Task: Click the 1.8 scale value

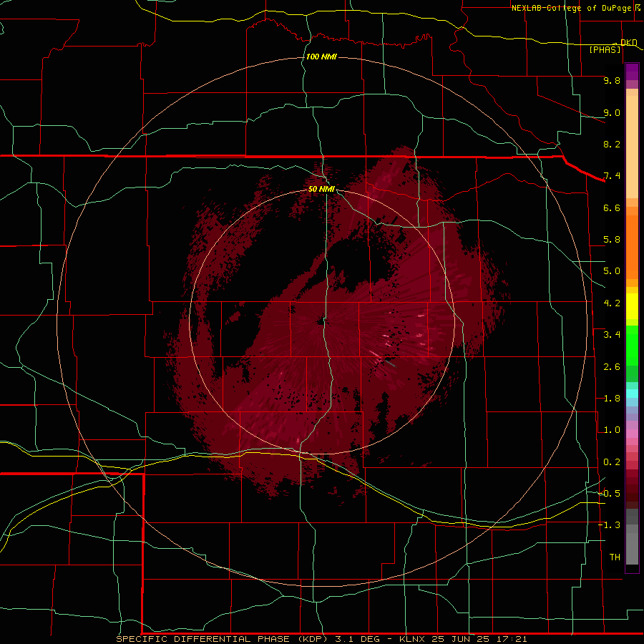Action: [x=612, y=399]
